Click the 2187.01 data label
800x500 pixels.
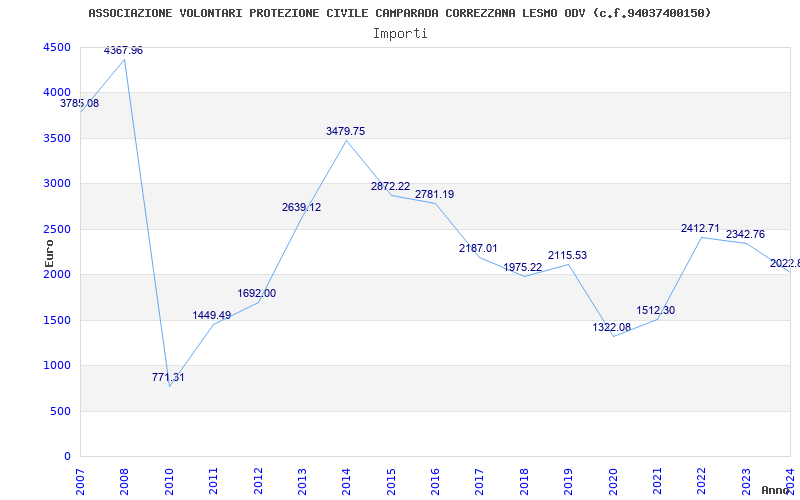pos(478,249)
